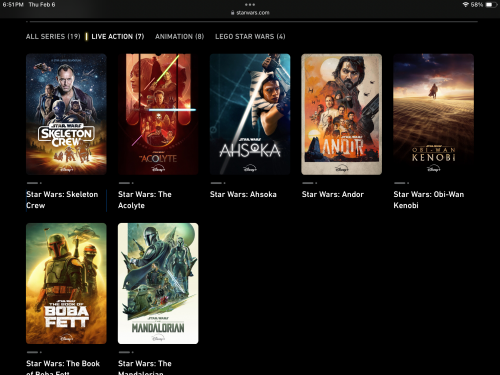500x375 pixels.
Task: Tap the starwars.com address bar
Action: pyautogui.click(x=250, y=13)
